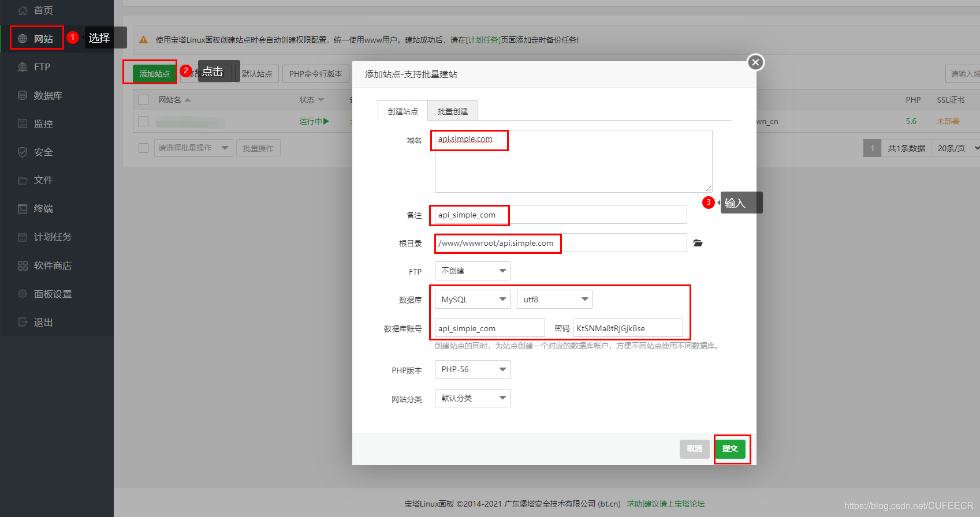This screenshot has height=517, width=980.
Task: Close the 添加站点 dialog with X
Action: (755, 62)
